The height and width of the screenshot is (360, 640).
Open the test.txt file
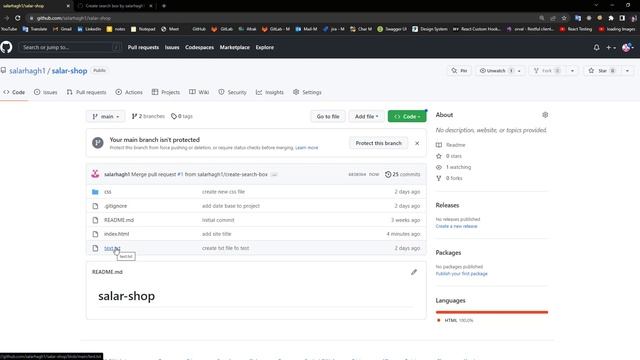click(x=112, y=248)
